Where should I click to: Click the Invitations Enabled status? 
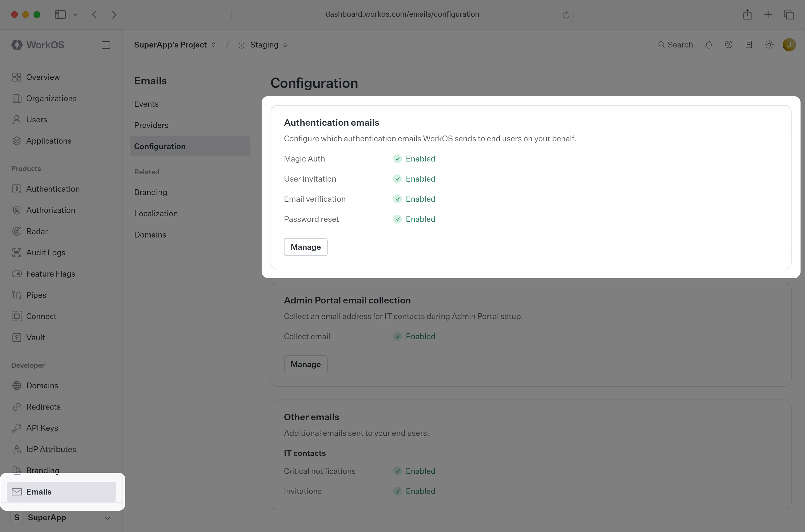pos(414,491)
